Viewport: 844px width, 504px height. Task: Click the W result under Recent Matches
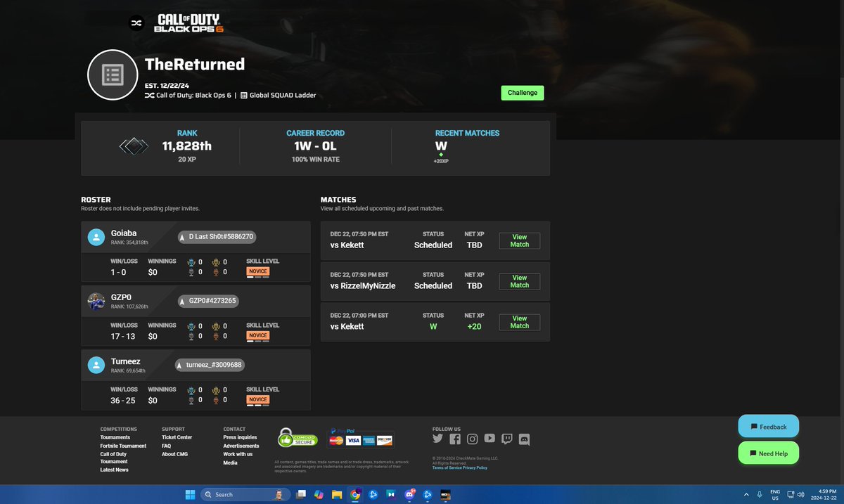(x=441, y=146)
